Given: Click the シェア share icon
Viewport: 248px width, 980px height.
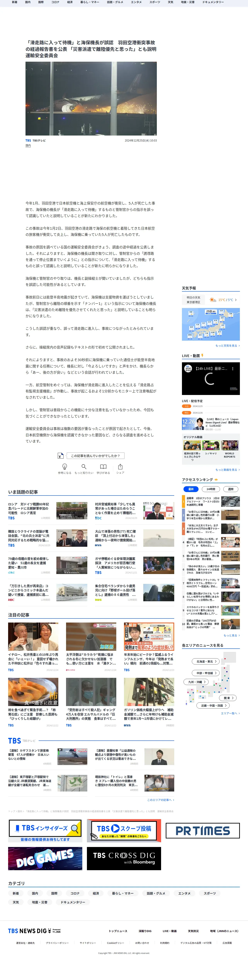Looking at the screenshot, I should [120, 466].
